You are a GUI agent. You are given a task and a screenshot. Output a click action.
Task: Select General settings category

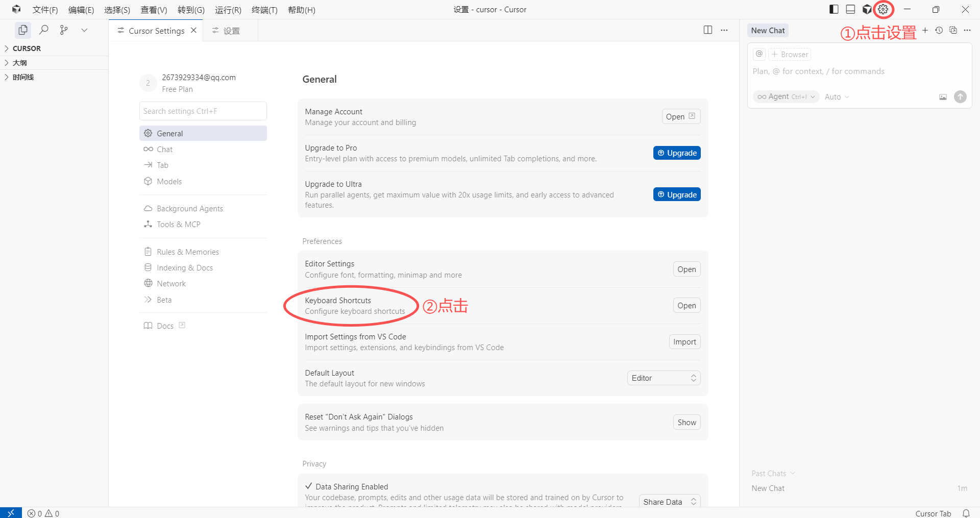click(203, 133)
